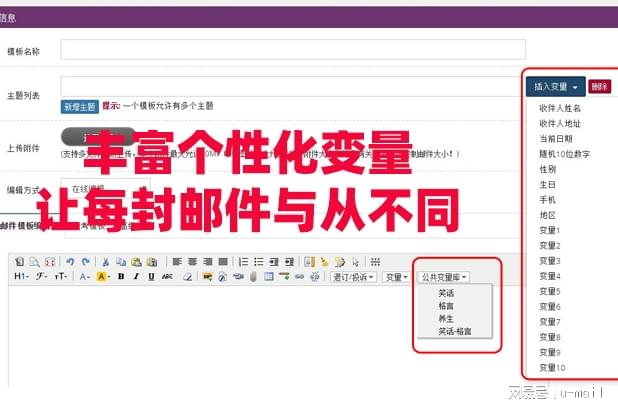Image resolution: width=618 pixels, height=412 pixels.
Task: Toggle italic formatting in the editor
Action: (136, 277)
